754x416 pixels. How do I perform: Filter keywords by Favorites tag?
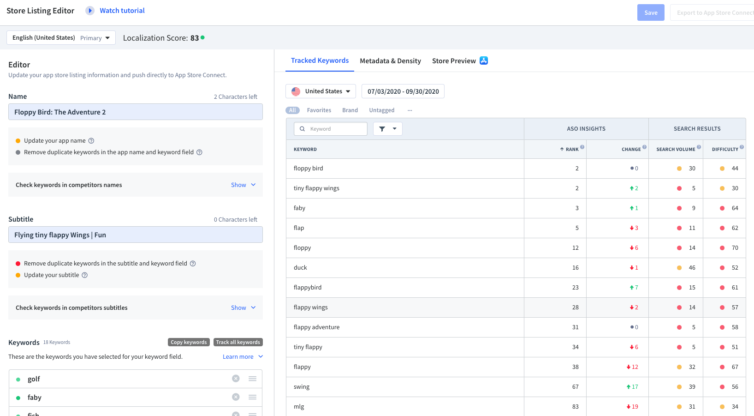pyautogui.click(x=319, y=110)
